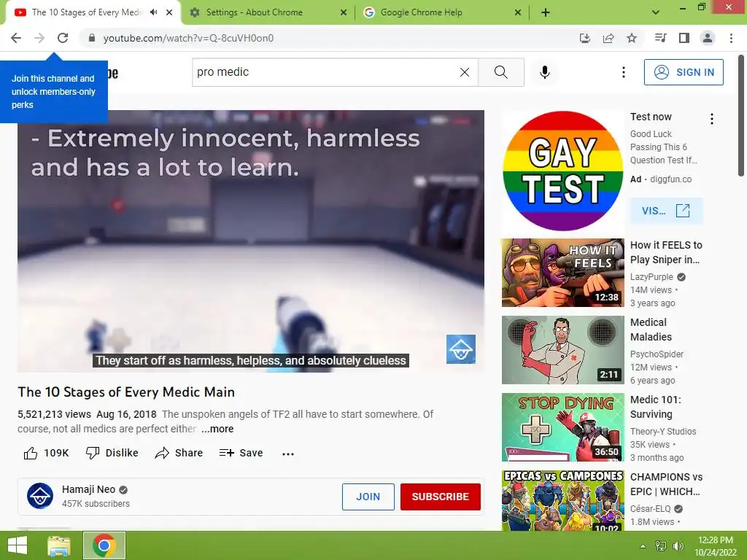Viewport: 747px width, 560px height.
Task: Install YouTube app icon in address bar
Action: pyautogui.click(x=585, y=38)
